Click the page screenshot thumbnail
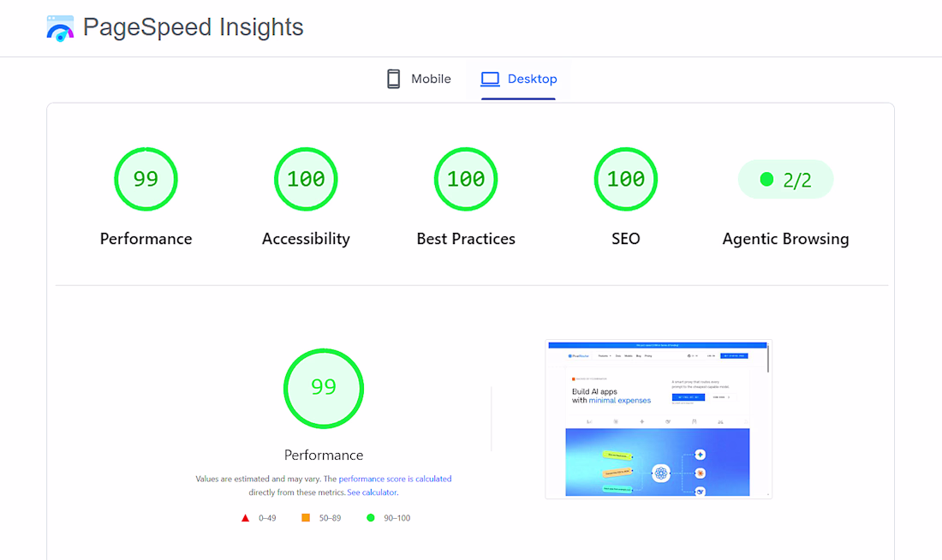Screen dimensions: 942x560 click(659, 420)
